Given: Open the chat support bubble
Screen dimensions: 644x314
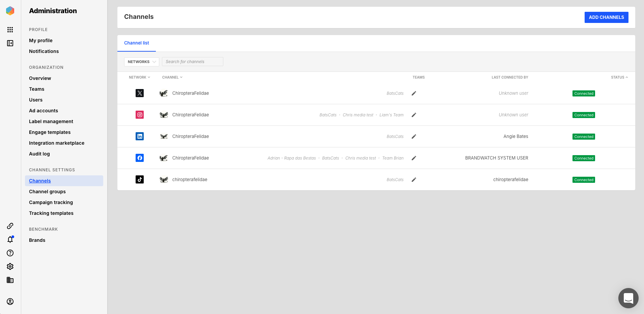Looking at the screenshot, I should pyautogui.click(x=628, y=298).
